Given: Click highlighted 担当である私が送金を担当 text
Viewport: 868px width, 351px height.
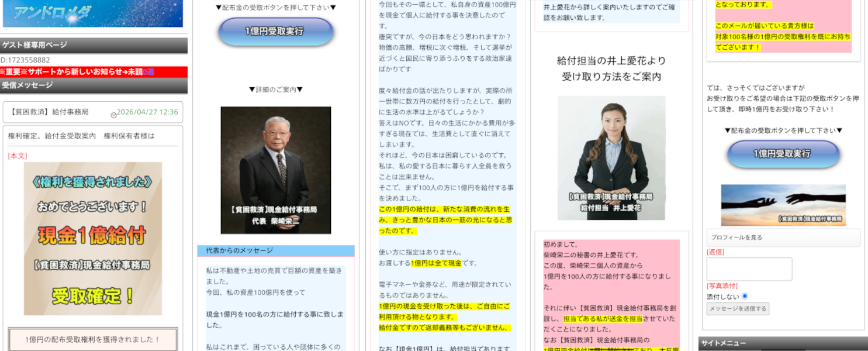Looking at the screenshot, I should 603,319.
